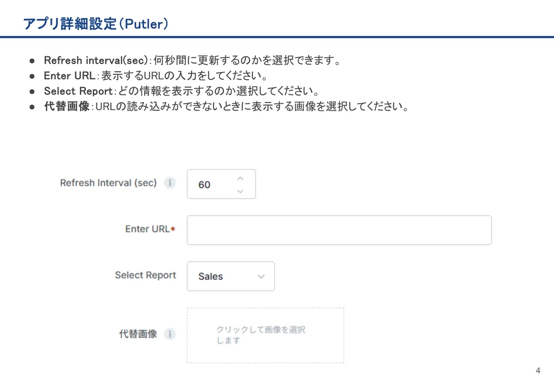
Task: Click bullet text 代替画像:URLの読み込み
Action: pos(226,107)
